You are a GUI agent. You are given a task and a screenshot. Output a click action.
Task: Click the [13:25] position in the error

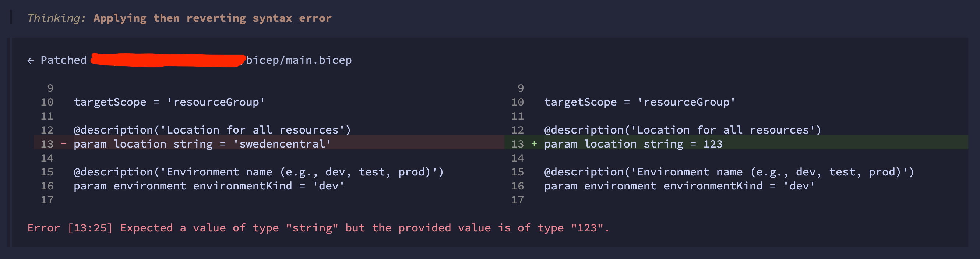90,228
